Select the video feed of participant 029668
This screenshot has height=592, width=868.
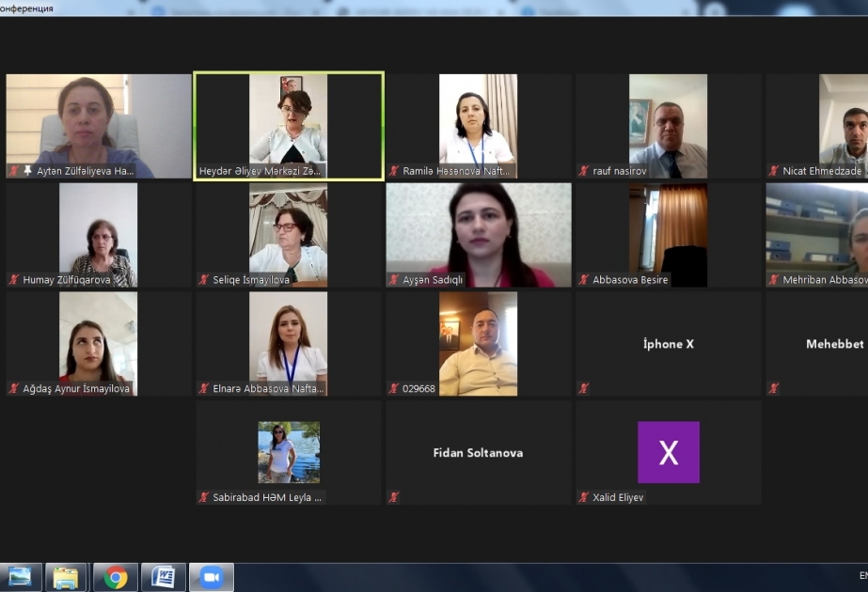pos(479,344)
